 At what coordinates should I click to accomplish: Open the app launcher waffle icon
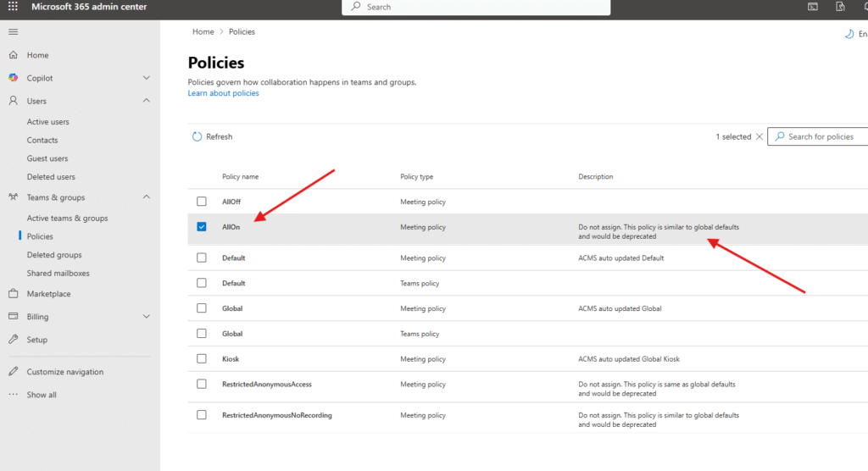tap(14, 7)
